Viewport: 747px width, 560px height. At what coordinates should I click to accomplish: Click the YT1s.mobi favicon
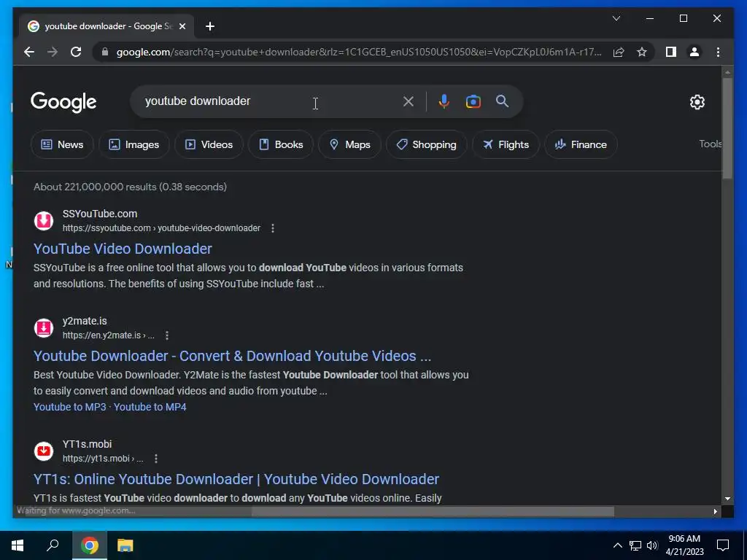(44, 451)
